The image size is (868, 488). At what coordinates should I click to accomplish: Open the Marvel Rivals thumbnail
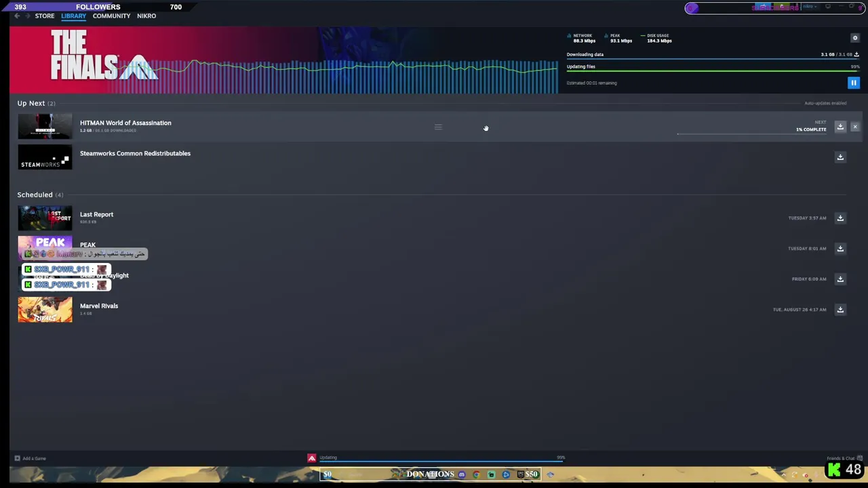45,310
